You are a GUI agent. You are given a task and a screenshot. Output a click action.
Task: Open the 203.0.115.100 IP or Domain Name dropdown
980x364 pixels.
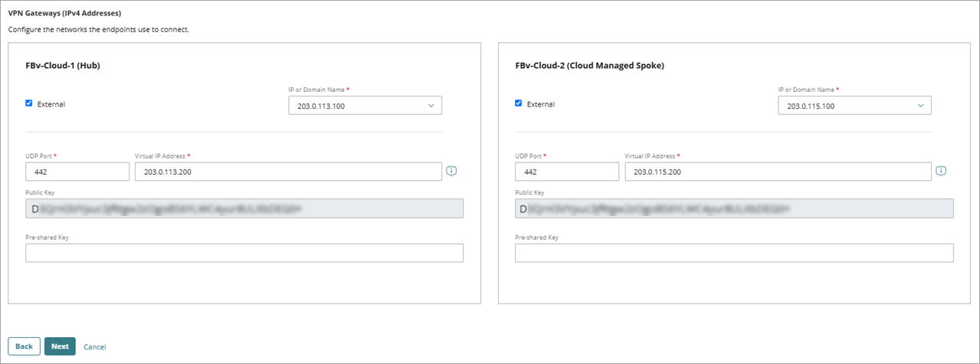click(x=855, y=105)
